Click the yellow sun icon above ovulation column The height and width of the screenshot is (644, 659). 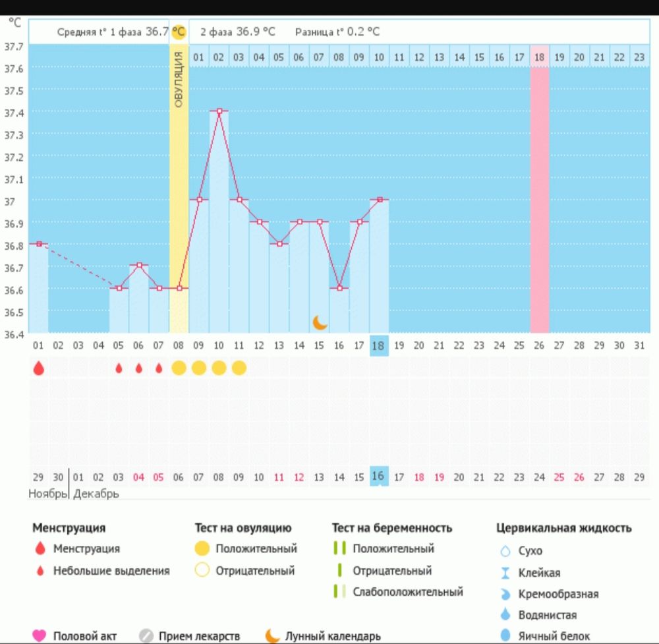pyautogui.click(x=179, y=32)
